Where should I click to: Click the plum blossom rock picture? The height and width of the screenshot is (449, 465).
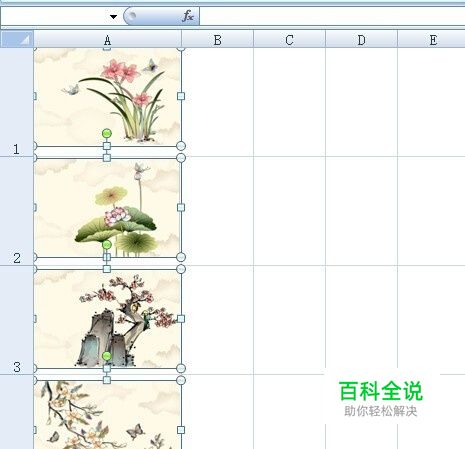point(107,319)
